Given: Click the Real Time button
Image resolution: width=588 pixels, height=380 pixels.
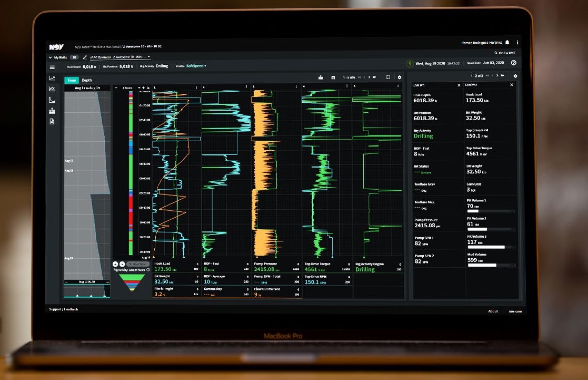Looking at the screenshot, I should [x=138, y=264].
